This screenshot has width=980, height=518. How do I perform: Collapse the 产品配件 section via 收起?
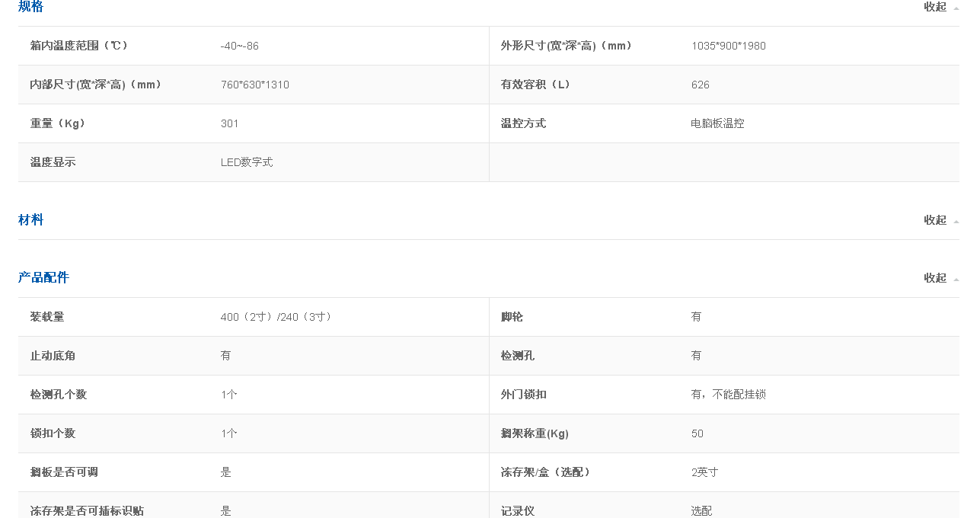tap(934, 278)
